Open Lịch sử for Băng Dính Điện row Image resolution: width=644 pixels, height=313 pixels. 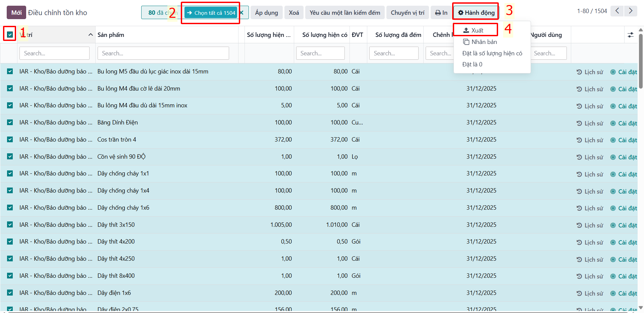point(590,123)
